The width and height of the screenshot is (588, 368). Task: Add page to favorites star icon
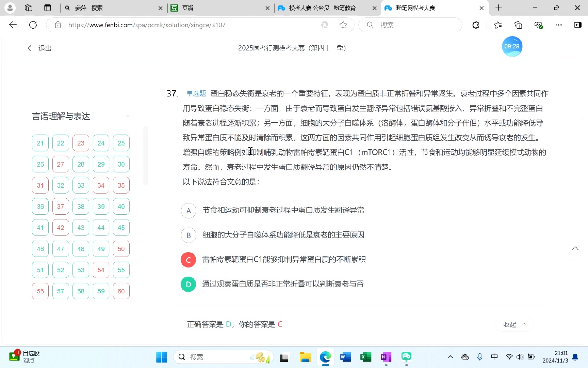[343, 25]
